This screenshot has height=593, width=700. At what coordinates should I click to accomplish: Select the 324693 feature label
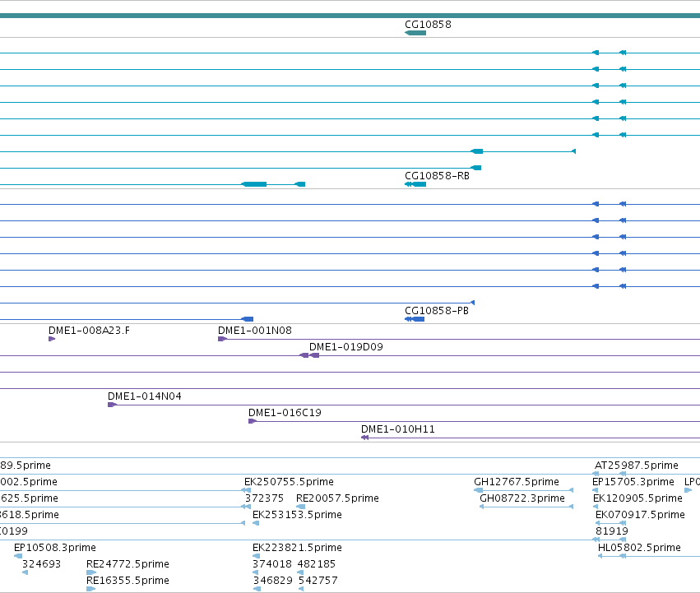click(41, 564)
